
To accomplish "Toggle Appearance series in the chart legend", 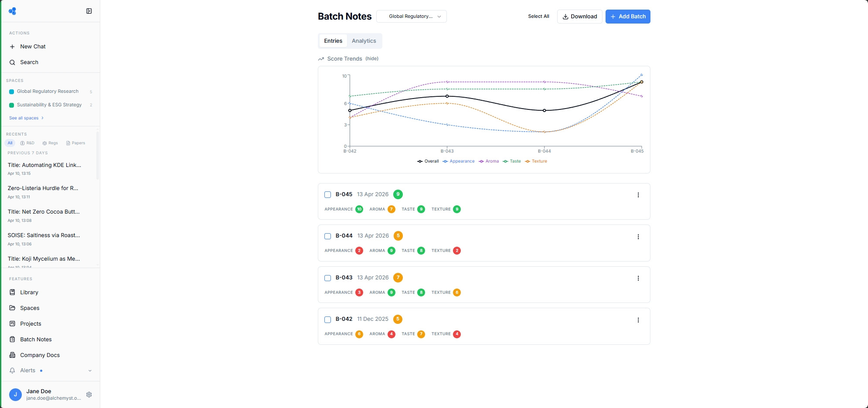I will pyautogui.click(x=458, y=161).
